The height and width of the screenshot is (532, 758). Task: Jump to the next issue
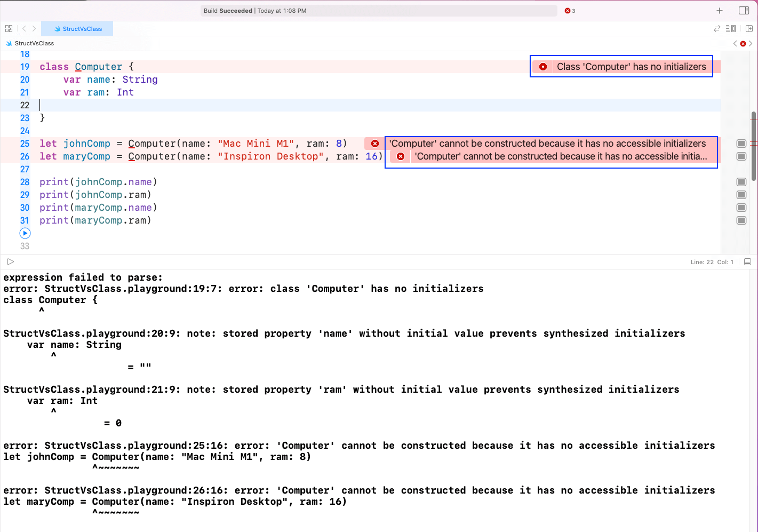pyautogui.click(x=751, y=43)
